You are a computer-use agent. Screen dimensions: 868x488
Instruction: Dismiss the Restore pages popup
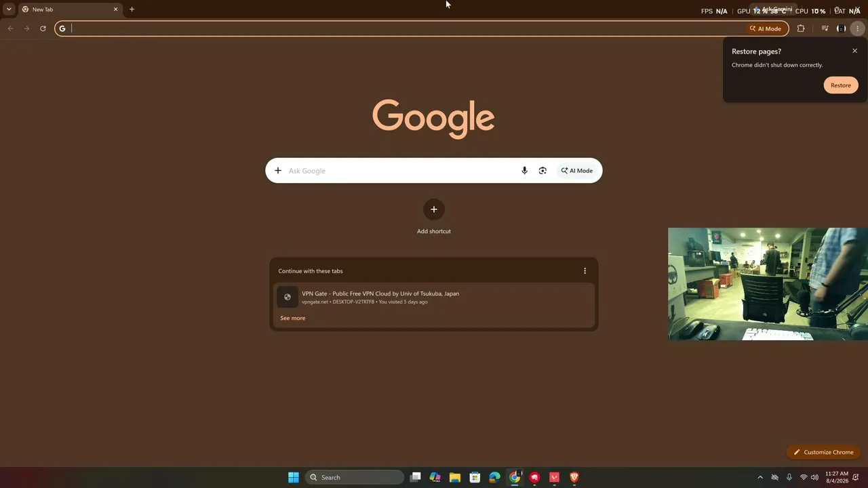(x=854, y=51)
